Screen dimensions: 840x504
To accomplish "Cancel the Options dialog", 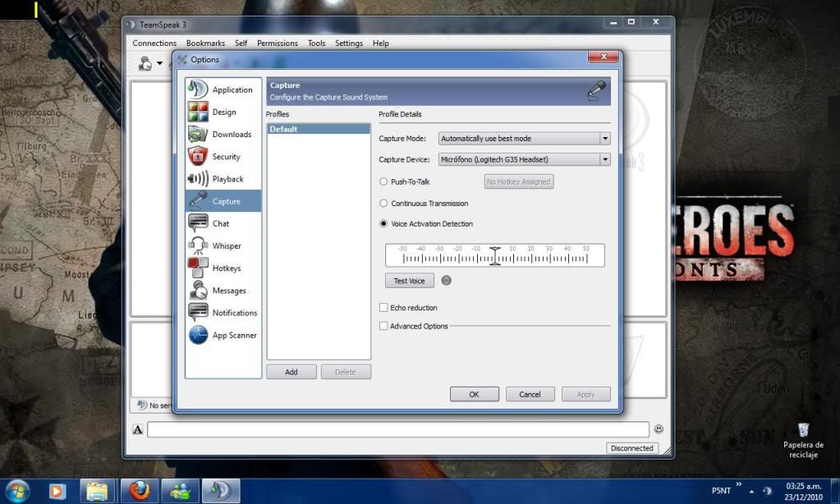I will coord(530,394).
